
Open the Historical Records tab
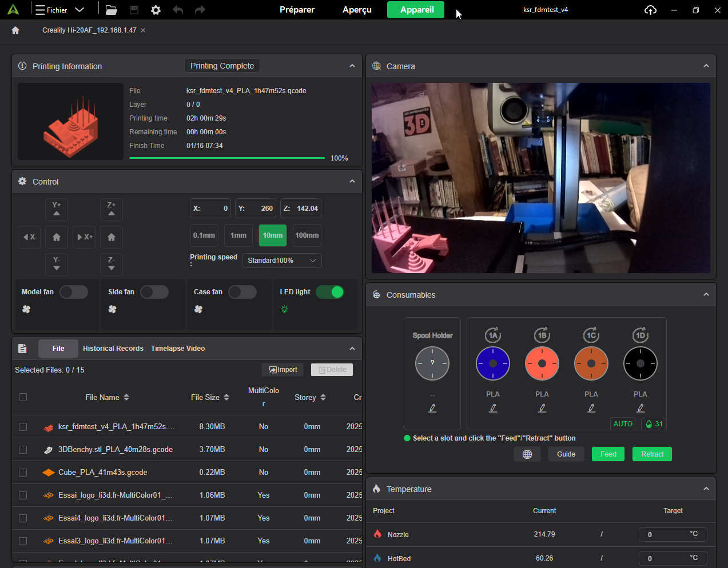(113, 349)
